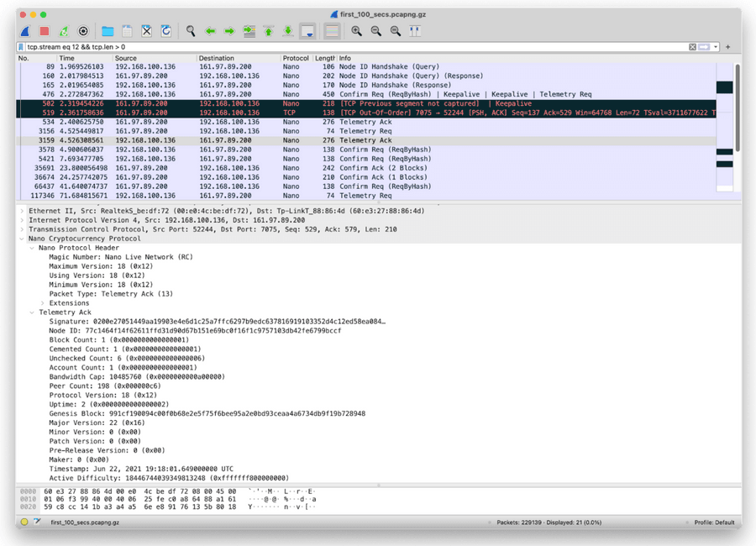The height and width of the screenshot is (546, 756).
Task: Sort packets by Protocol column header
Action: [295, 58]
